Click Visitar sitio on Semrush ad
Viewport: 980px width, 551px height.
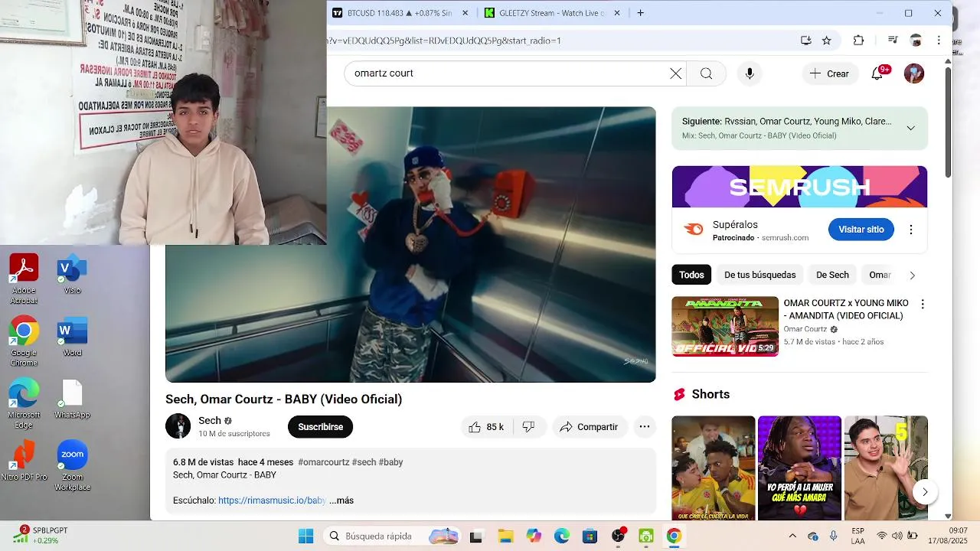pyautogui.click(x=861, y=230)
